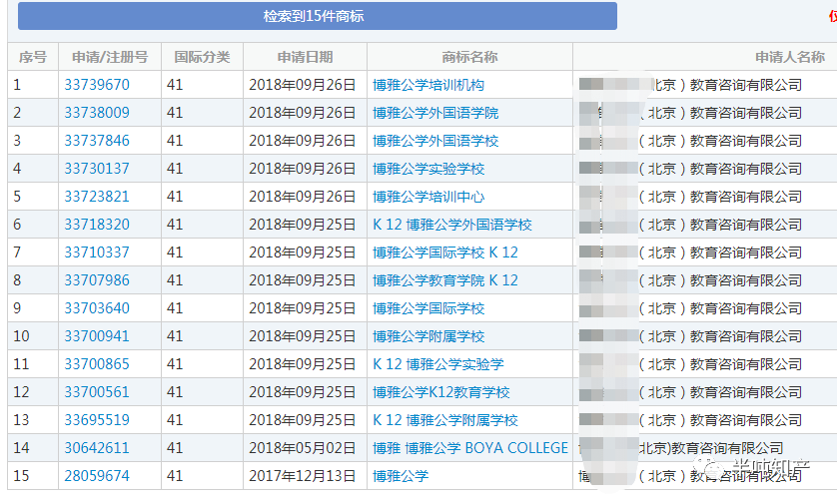
Task: Open trademark 博雅公学附属学校 in row 10
Action: coord(428,336)
